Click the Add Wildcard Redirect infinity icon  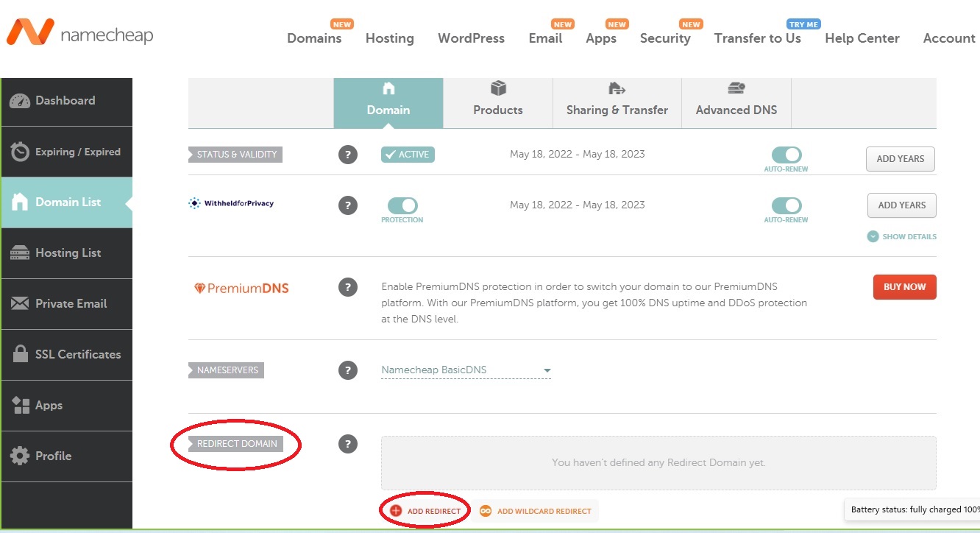click(486, 511)
